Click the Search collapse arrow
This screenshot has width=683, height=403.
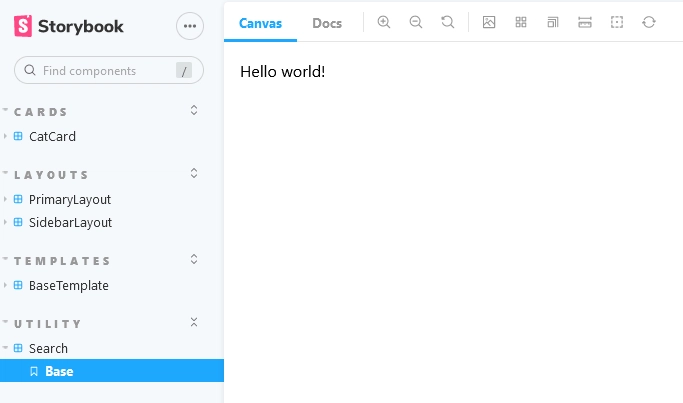tap(5, 348)
